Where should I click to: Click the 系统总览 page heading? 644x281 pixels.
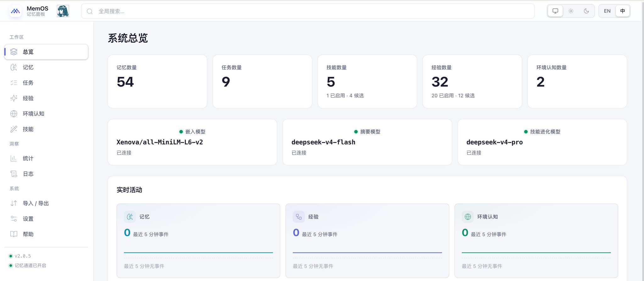pos(128,38)
